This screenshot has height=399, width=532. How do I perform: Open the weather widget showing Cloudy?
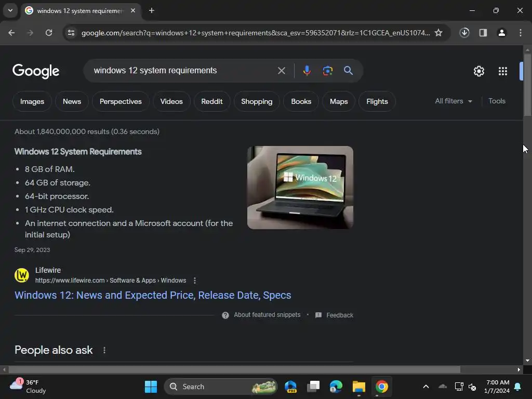pyautogui.click(x=27, y=387)
